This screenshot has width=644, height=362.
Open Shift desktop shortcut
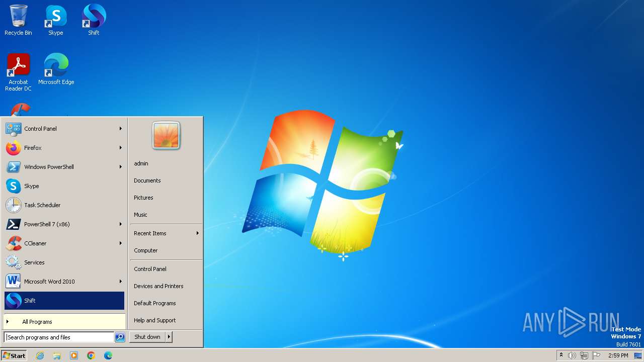click(x=94, y=20)
